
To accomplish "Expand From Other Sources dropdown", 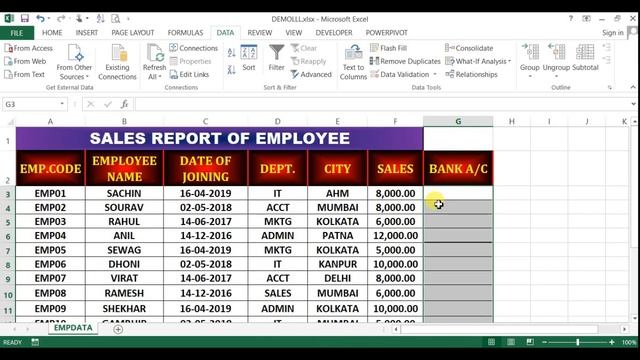I will coord(74,72).
